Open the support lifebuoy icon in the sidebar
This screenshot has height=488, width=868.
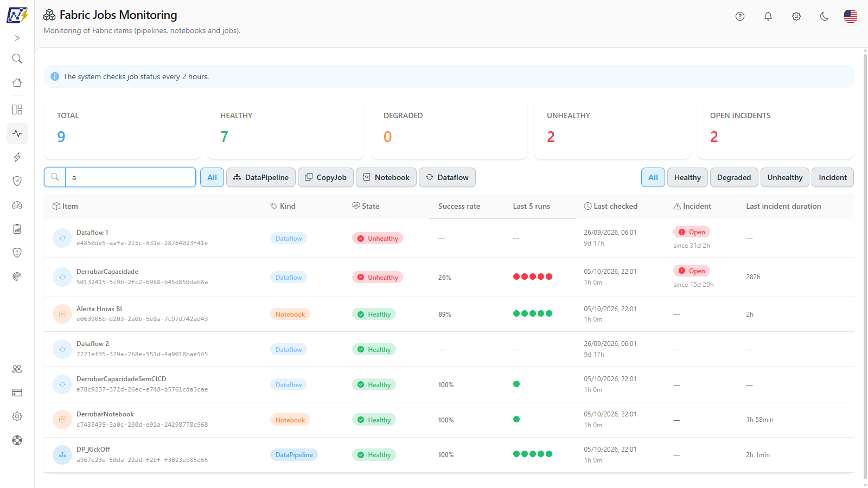(x=17, y=440)
